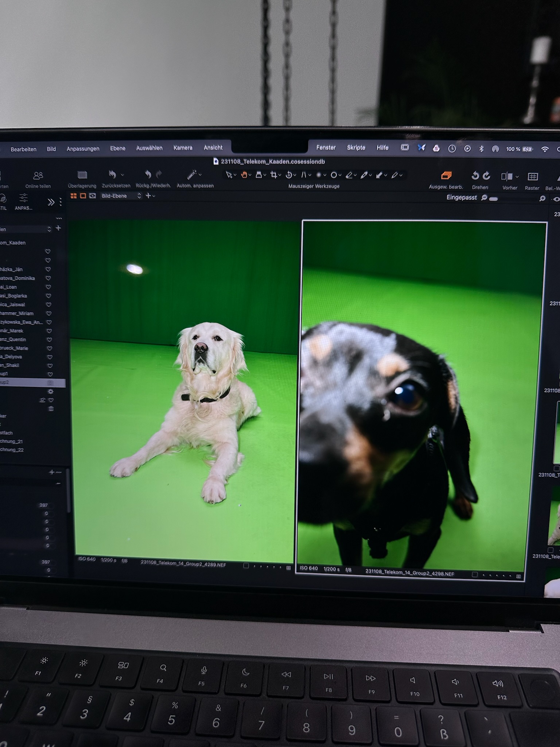
Task: Switch to multi-image grid viewer mode
Action: 73,196
